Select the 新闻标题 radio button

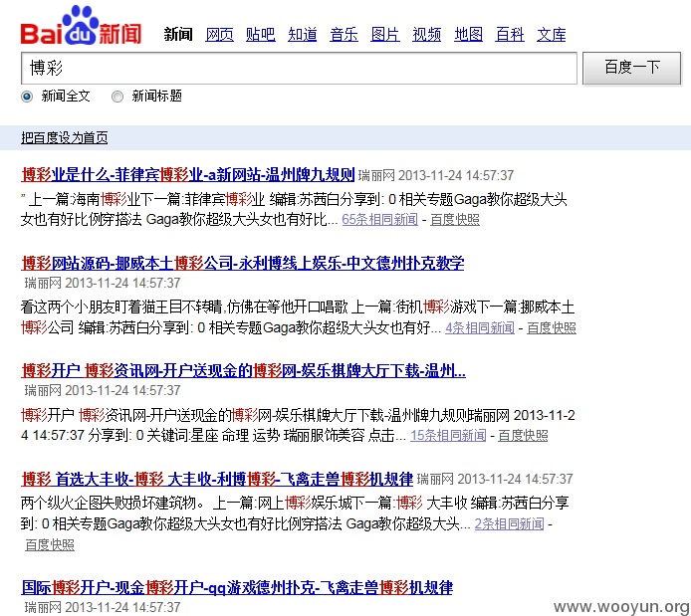coord(117,97)
